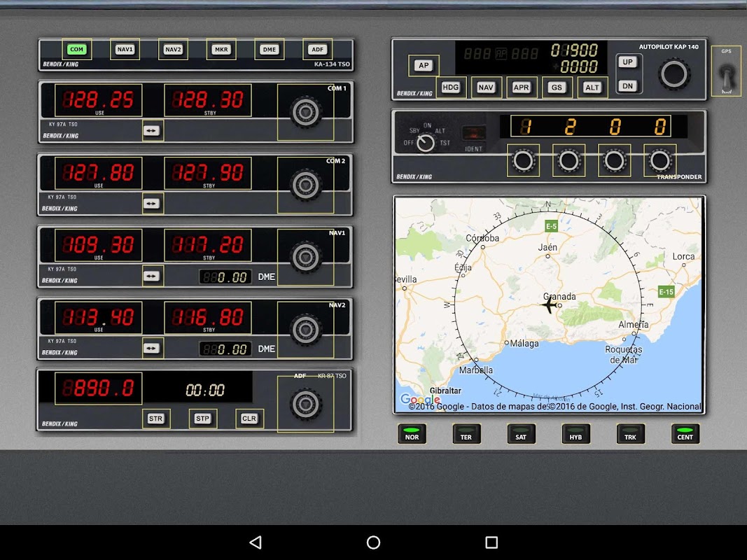747x560 pixels.
Task: Click the transponder mode selector knob
Action: [426, 142]
